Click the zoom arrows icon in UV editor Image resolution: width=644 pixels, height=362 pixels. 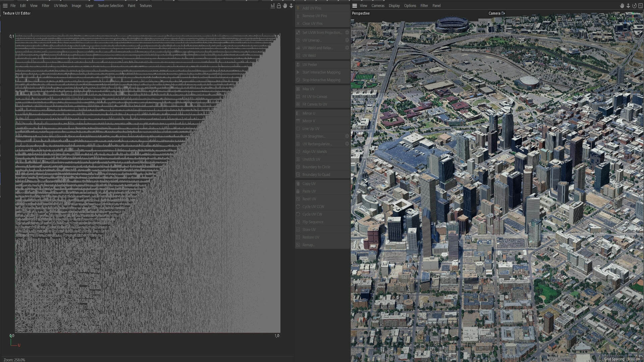click(x=291, y=6)
